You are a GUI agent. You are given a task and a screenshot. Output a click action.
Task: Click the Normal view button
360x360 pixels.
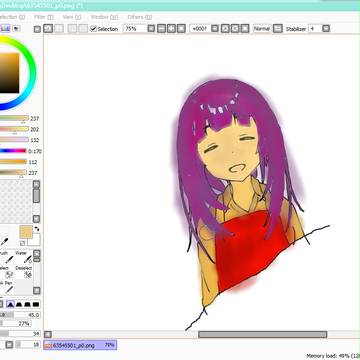262,29
